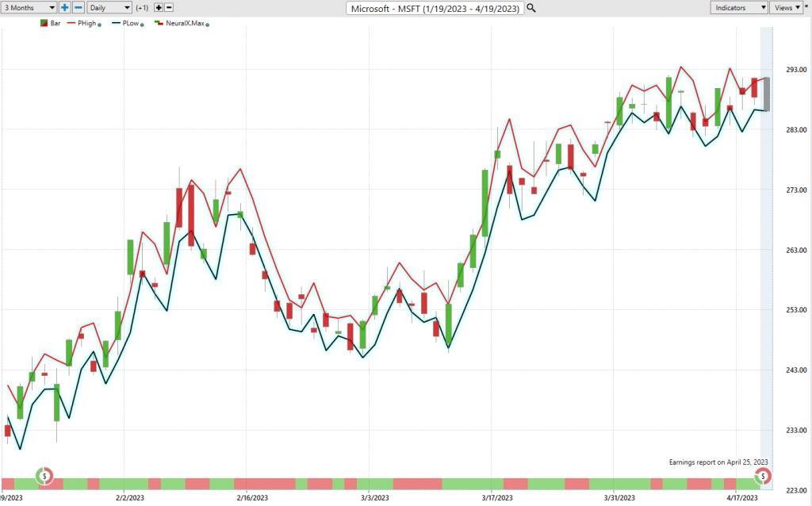Screen dimensions: 812x506
Task: Click the 243.00 price axis label
Action: pos(796,370)
